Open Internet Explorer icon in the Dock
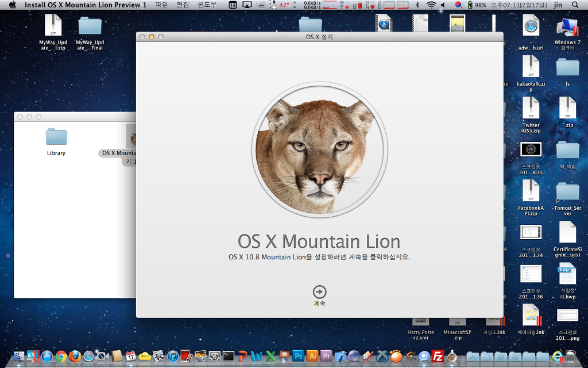This screenshot has width=588, height=368. (558, 356)
